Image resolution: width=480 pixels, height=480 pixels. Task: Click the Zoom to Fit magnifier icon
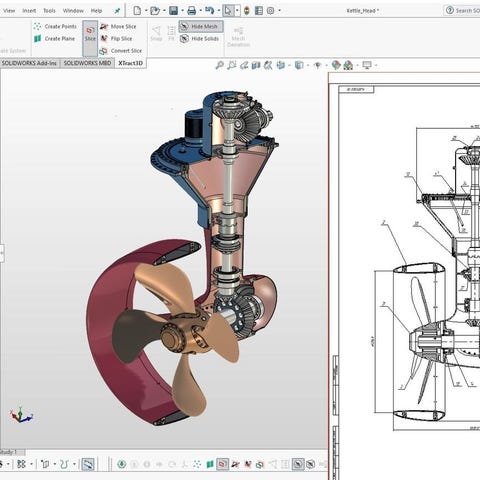pyautogui.click(x=219, y=65)
